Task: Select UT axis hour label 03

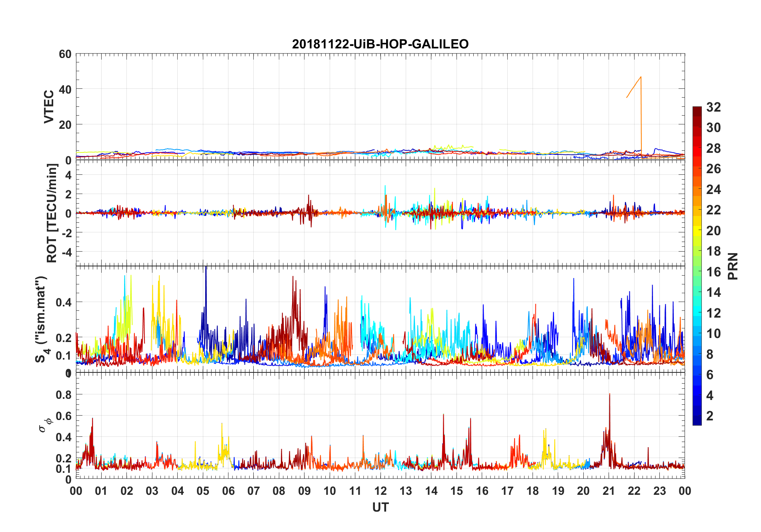Action: click(x=152, y=491)
